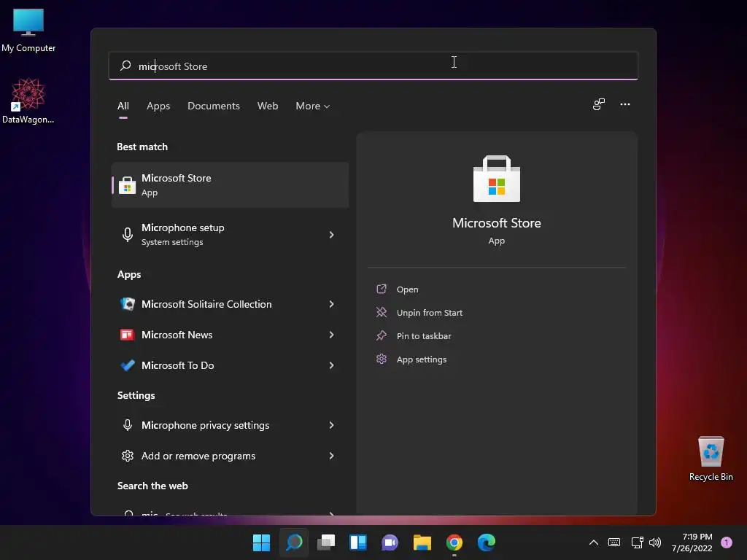Open App settings for Microsoft Store
747x560 pixels.
point(421,359)
